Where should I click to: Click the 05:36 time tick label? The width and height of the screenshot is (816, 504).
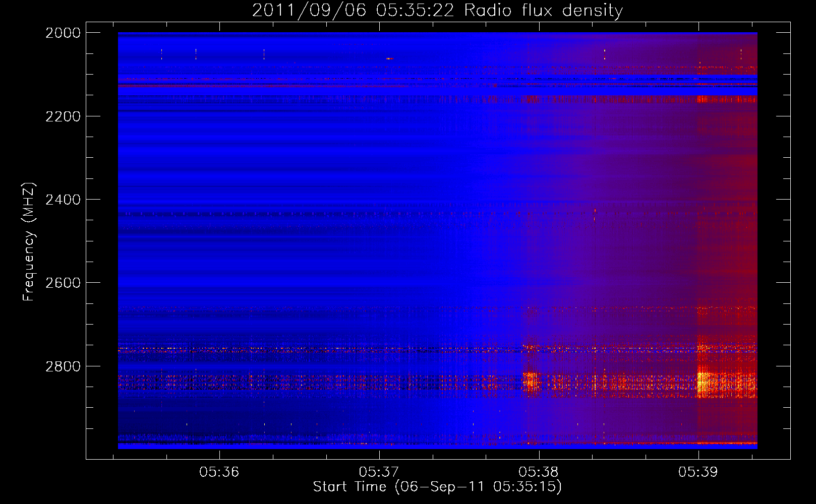point(219,472)
